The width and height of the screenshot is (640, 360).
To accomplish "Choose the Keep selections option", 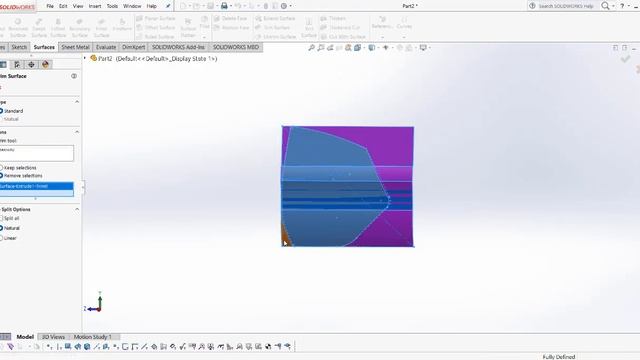I will (x=18, y=168).
